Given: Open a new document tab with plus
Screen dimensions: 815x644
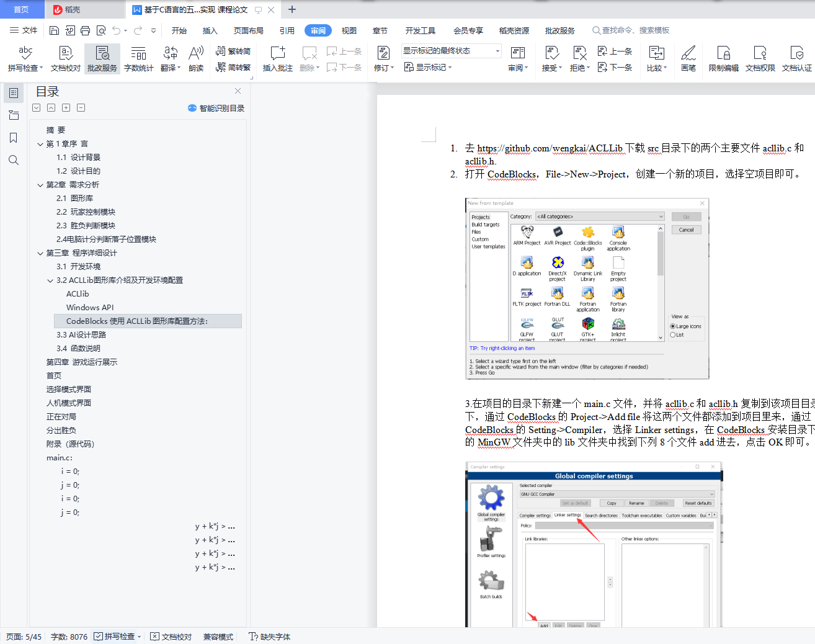Looking at the screenshot, I should click(x=292, y=9).
